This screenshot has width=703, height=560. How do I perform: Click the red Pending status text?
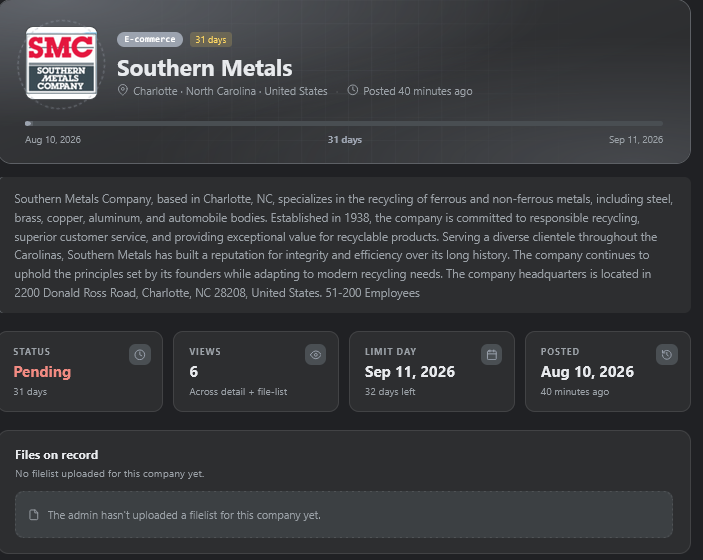(x=42, y=372)
